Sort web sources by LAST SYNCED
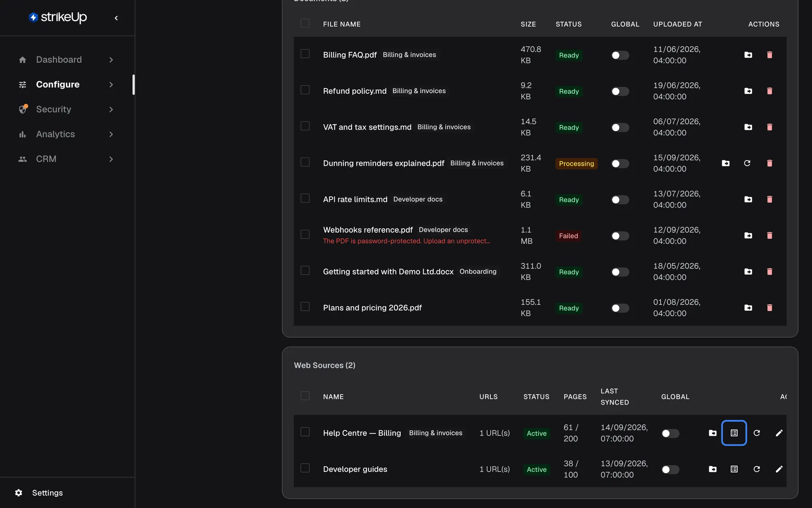This screenshot has height=508, width=812. [614, 396]
